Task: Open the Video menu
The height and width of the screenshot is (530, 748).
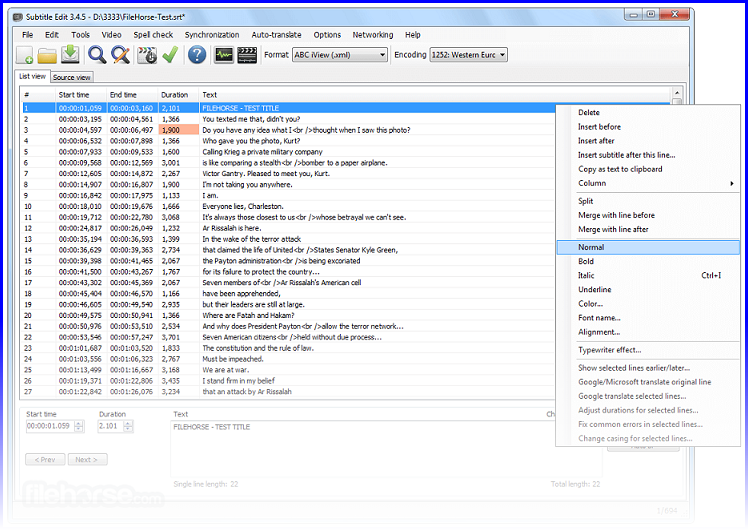Action: click(x=111, y=35)
